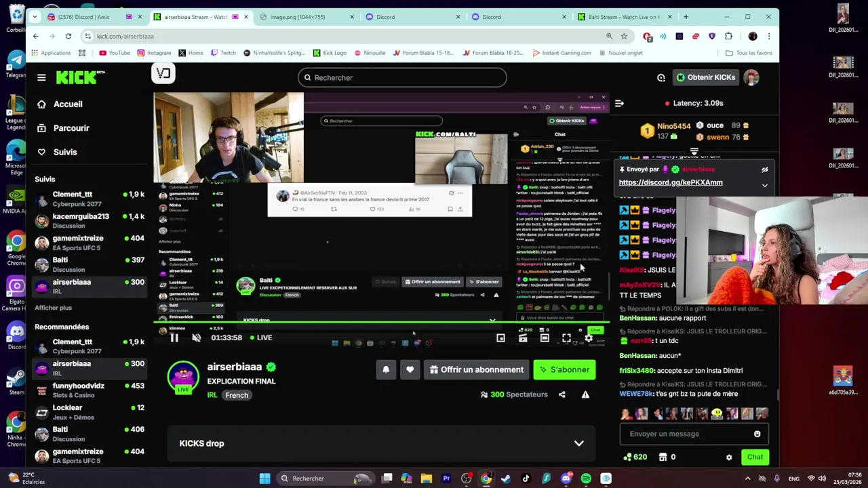Open a new browser tab
The width and height of the screenshot is (868, 488).
pyautogui.click(x=686, y=17)
